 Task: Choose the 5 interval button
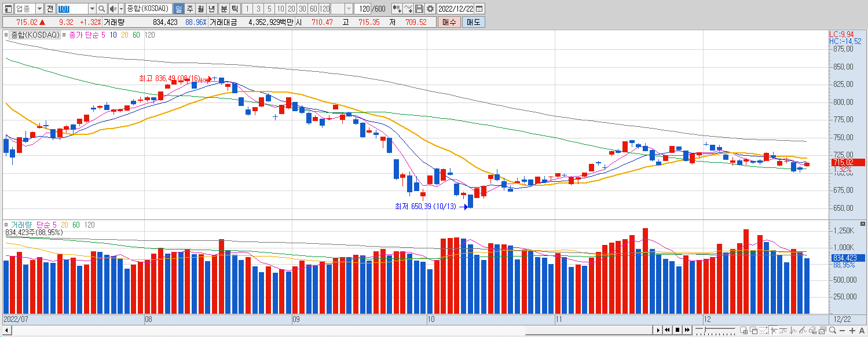click(269, 9)
